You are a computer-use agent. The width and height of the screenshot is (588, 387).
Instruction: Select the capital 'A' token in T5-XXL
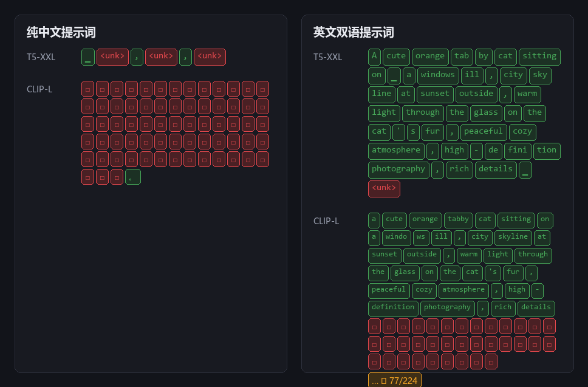pyautogui.click(x=374, y=57)
